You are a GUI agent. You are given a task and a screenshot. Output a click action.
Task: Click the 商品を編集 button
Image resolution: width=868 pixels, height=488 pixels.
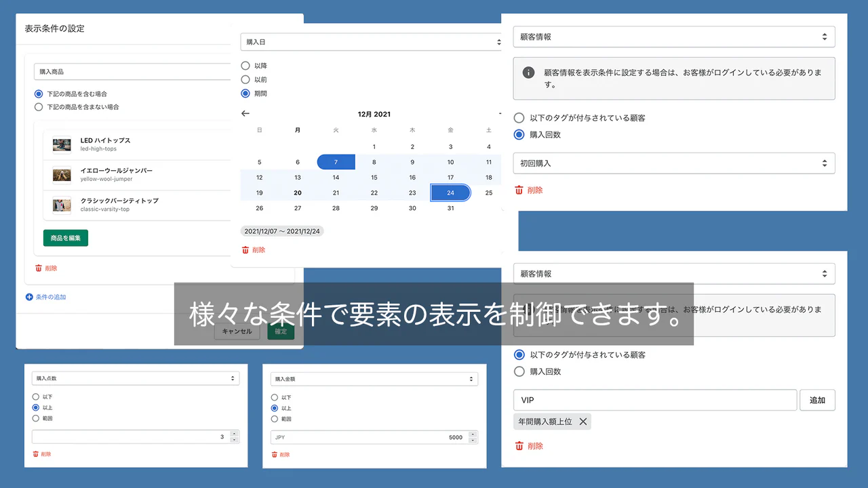(66, 238)
